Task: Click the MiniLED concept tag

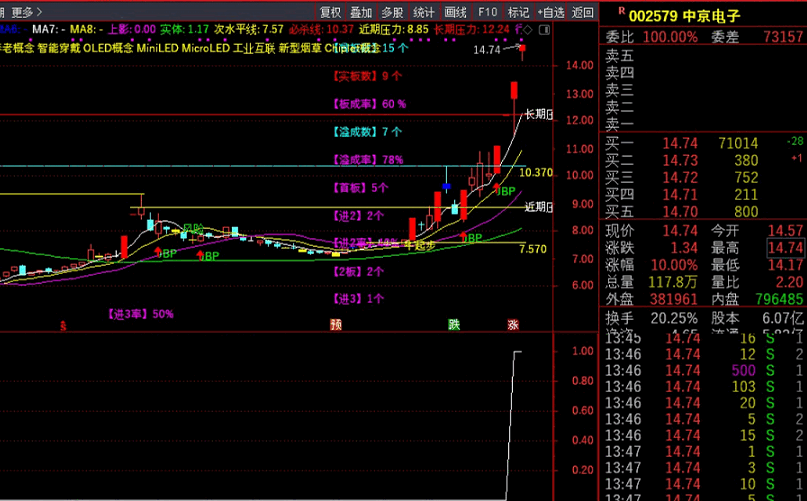Action: (157, 48)
